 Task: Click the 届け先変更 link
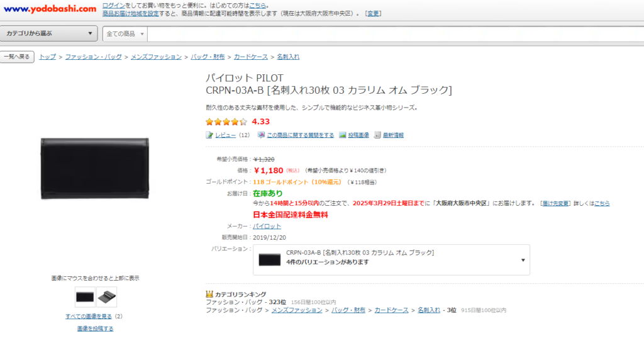pyautogui.click(x=555, y=203)
